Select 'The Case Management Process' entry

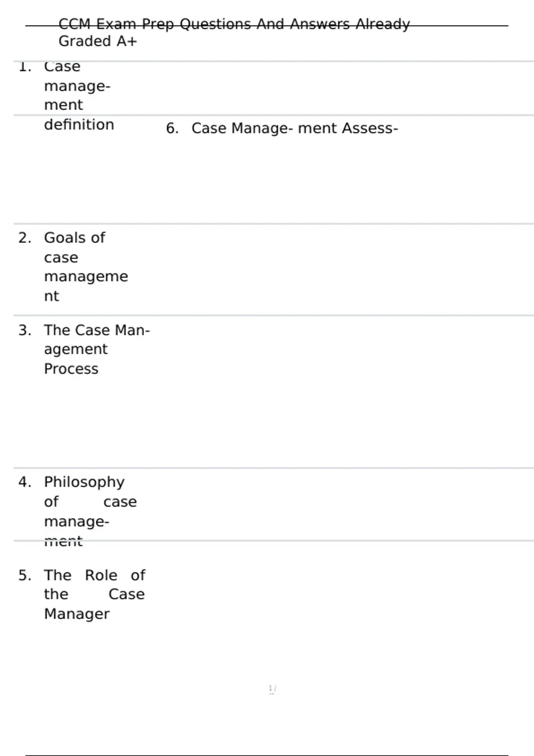point(97,350)
